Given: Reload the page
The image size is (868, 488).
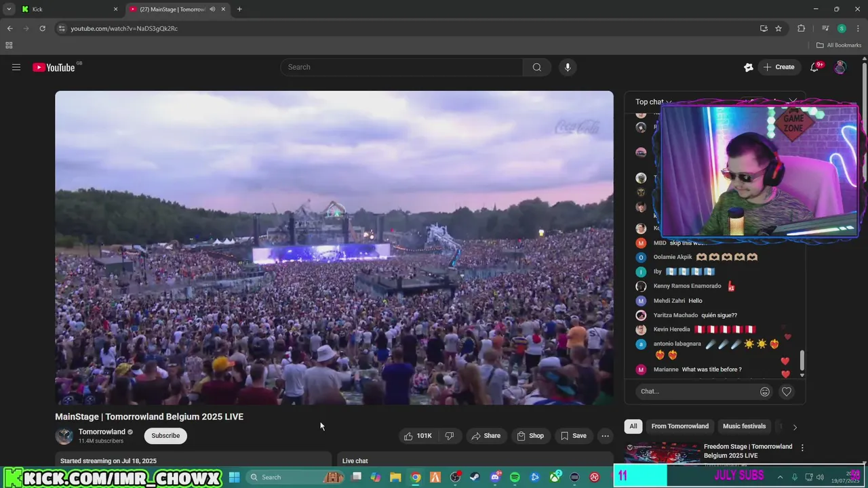Looking at the screenshot, I should click(x=42, y=28).
